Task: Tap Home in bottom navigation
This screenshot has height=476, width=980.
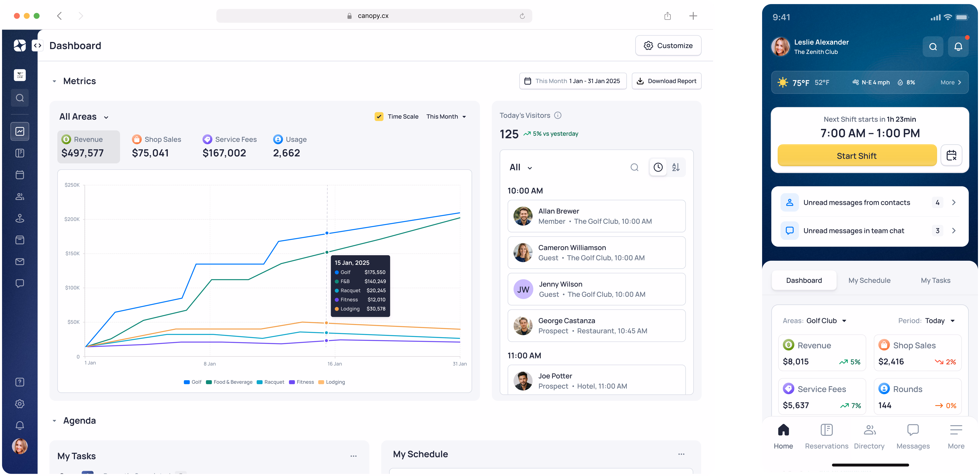Action: click(783, 436)
